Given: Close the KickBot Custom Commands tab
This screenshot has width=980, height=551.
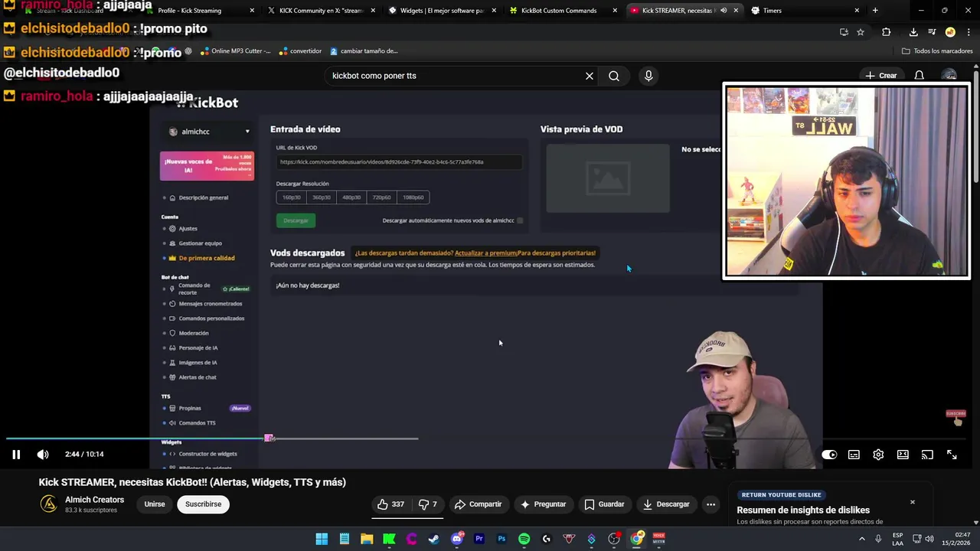Looking at the screenshot, I should 615,11.
